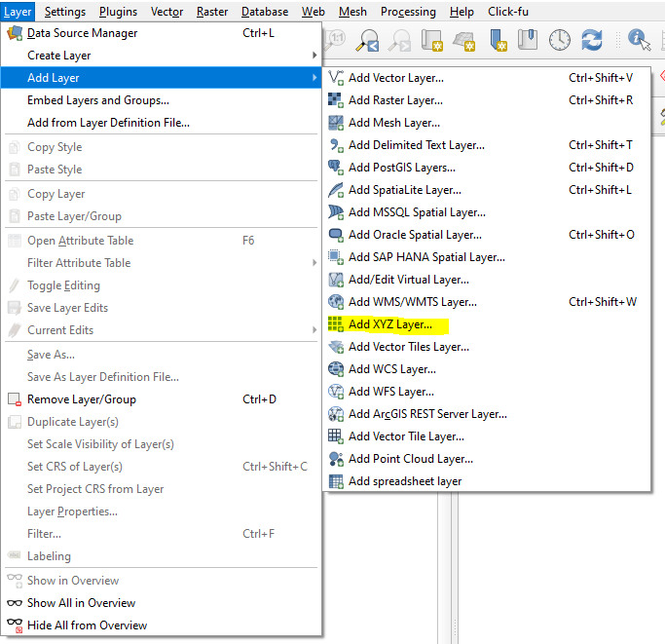Click the Hide All from Overview icon
Viewport: 665px width, 644px height.
point(15,625)
